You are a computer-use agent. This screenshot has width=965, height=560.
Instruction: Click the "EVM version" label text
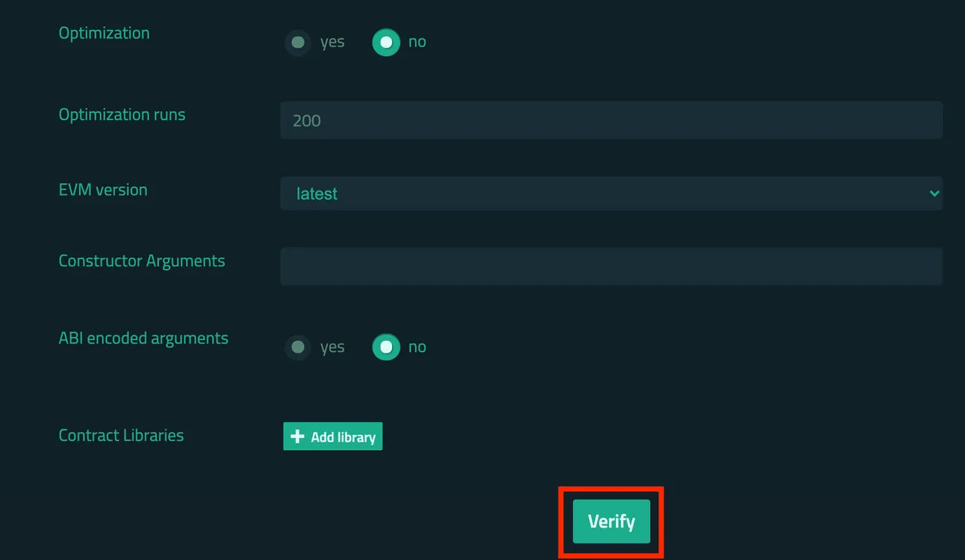[103, 190]
